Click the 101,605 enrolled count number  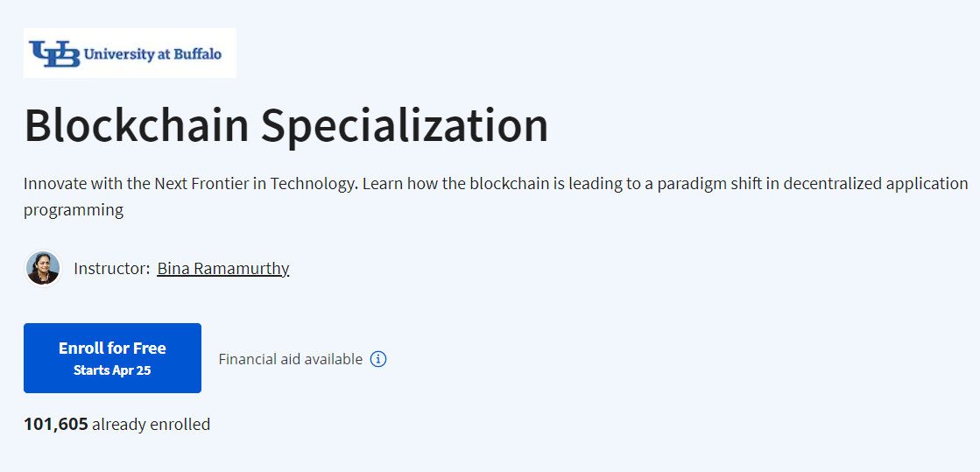[x=56, y=425]
